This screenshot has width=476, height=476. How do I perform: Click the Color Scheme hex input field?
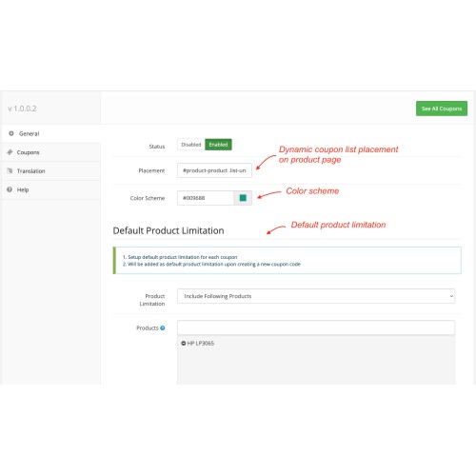click(x=206, y=198)
